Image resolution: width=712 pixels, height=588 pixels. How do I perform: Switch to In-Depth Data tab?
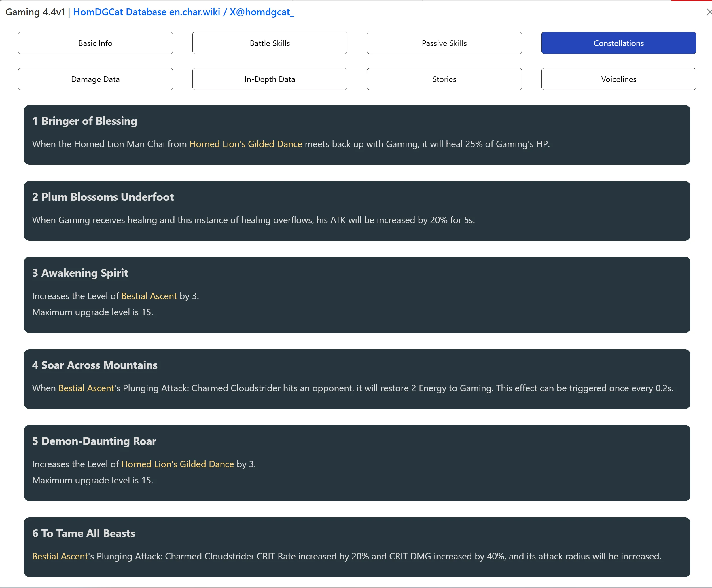(x=270, y=79)
